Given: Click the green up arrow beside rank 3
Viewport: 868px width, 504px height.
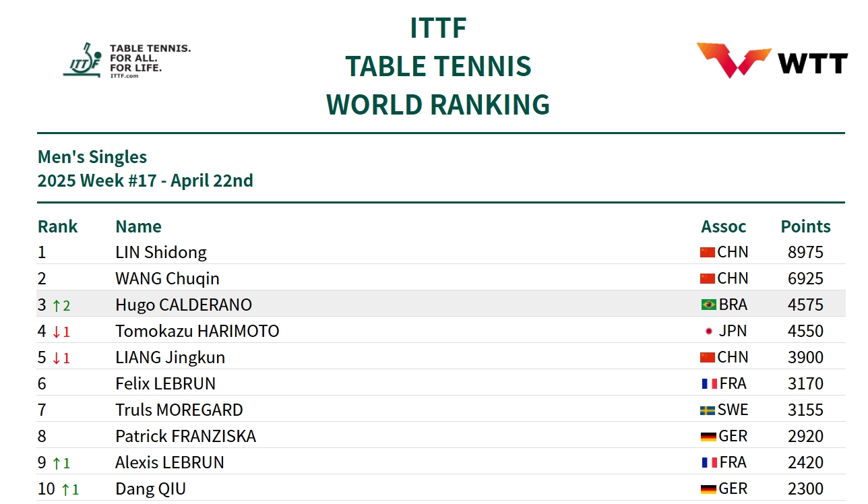Looking at the screenshot, I should click(x=57, y=305).
